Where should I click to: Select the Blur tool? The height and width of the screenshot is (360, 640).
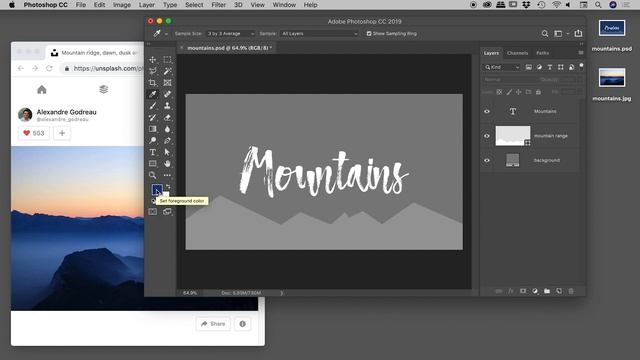pyautogui.click(x=167, y=129)
